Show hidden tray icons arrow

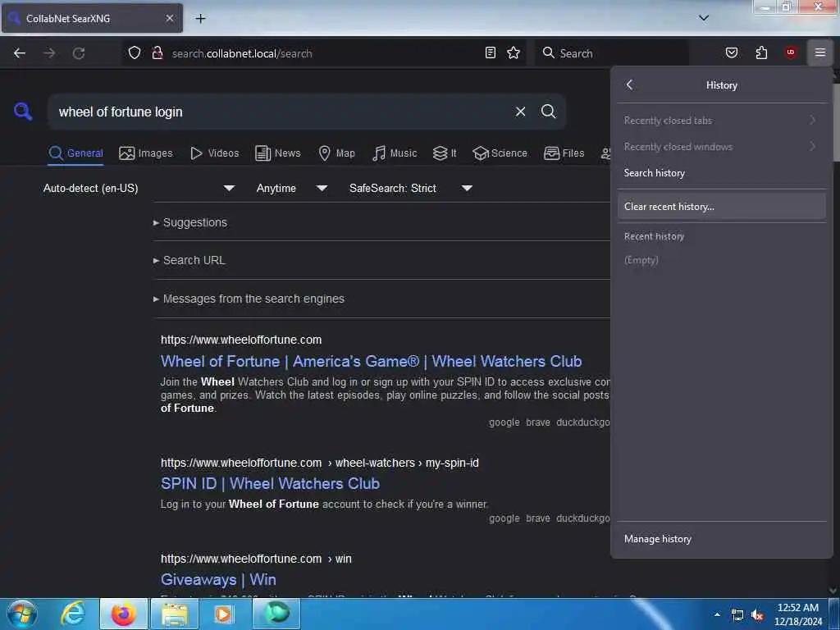click(x=717, y=614)
